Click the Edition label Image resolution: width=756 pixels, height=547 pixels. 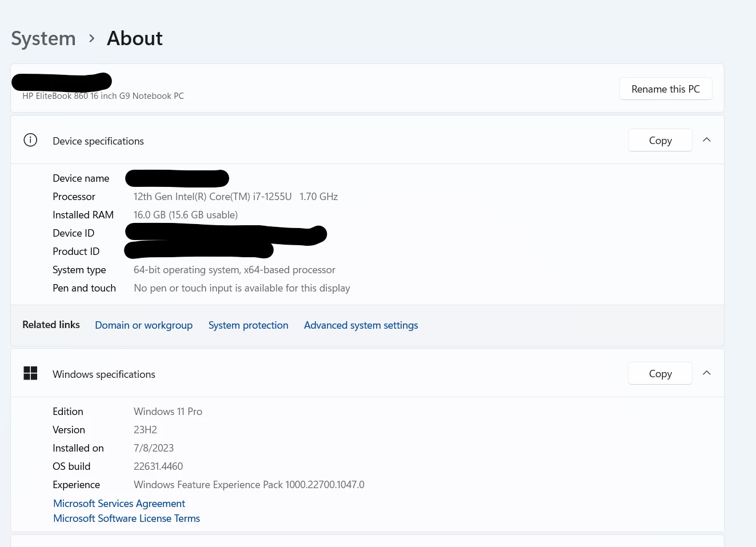pos(68,412)
